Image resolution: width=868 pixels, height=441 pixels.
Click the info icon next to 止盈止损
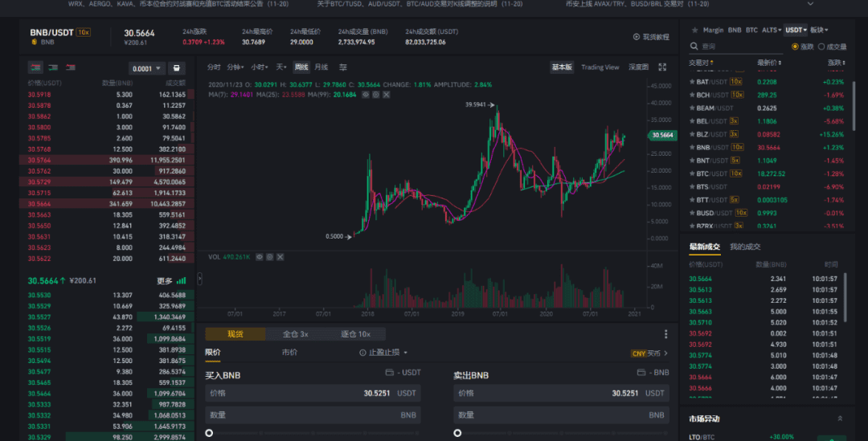point(362,353)
